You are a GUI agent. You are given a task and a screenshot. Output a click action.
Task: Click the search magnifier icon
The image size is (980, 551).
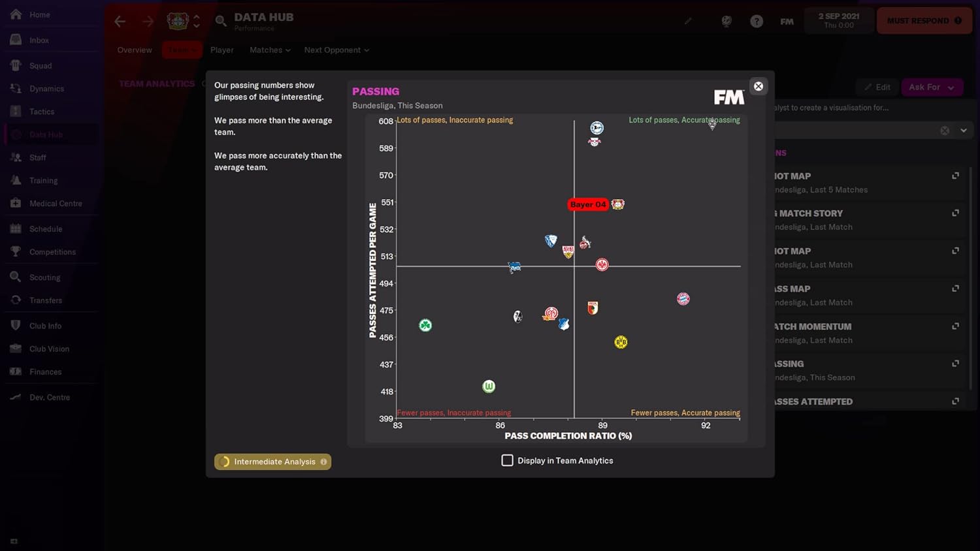click(221, 22)
